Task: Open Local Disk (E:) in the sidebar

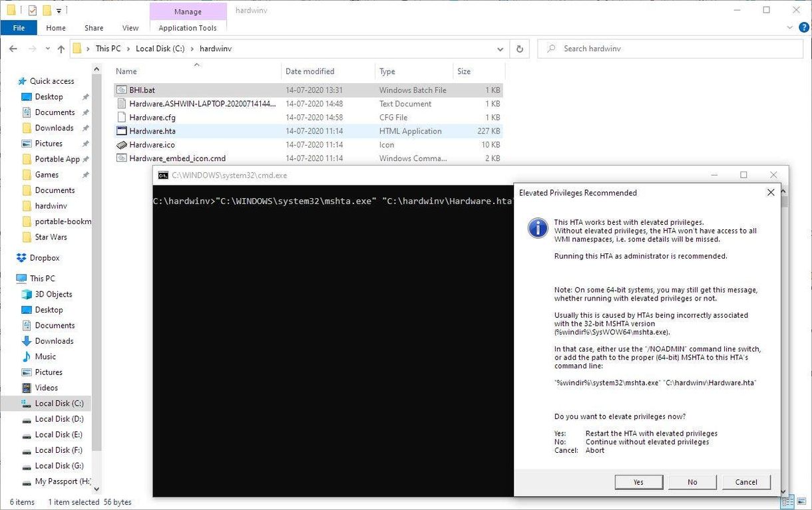Action: (59, 434)
